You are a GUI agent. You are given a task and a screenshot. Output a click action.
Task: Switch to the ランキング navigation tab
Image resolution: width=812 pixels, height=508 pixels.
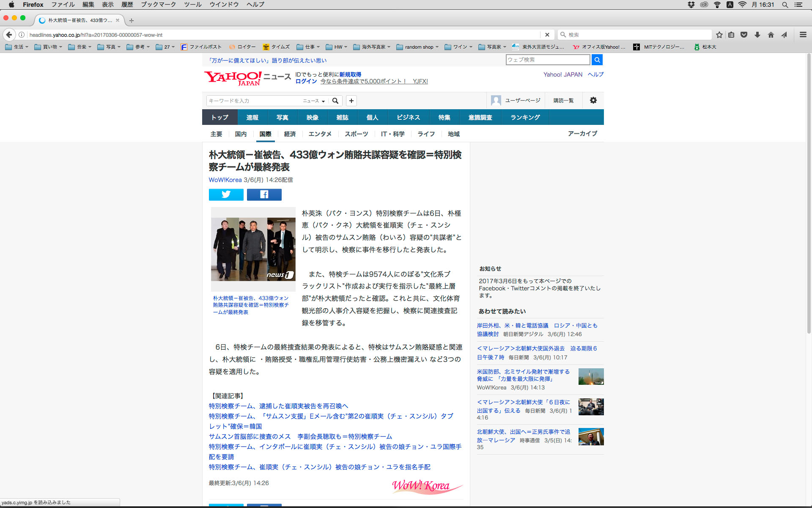[x=525, y=117]
